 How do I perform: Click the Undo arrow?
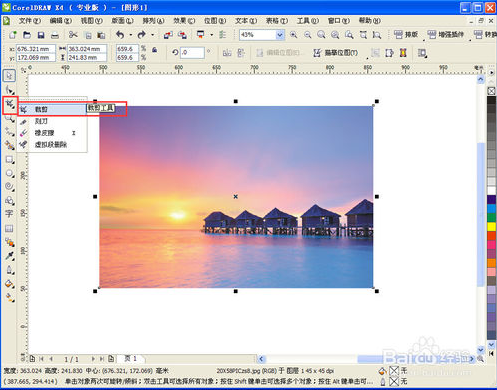click(120, 35)
